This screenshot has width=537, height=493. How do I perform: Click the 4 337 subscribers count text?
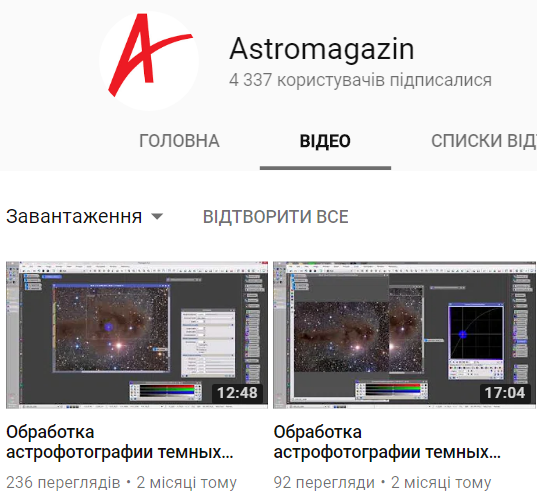point(360,80)
